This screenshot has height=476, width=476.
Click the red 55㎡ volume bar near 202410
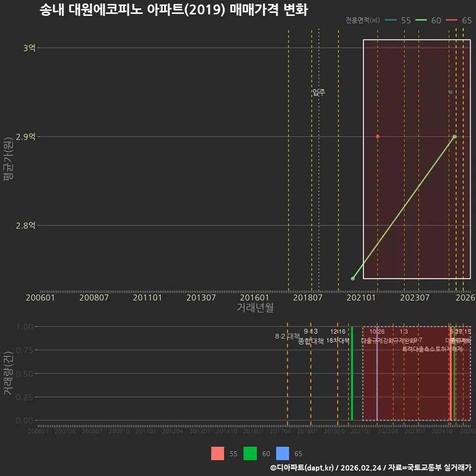point(451,373)
